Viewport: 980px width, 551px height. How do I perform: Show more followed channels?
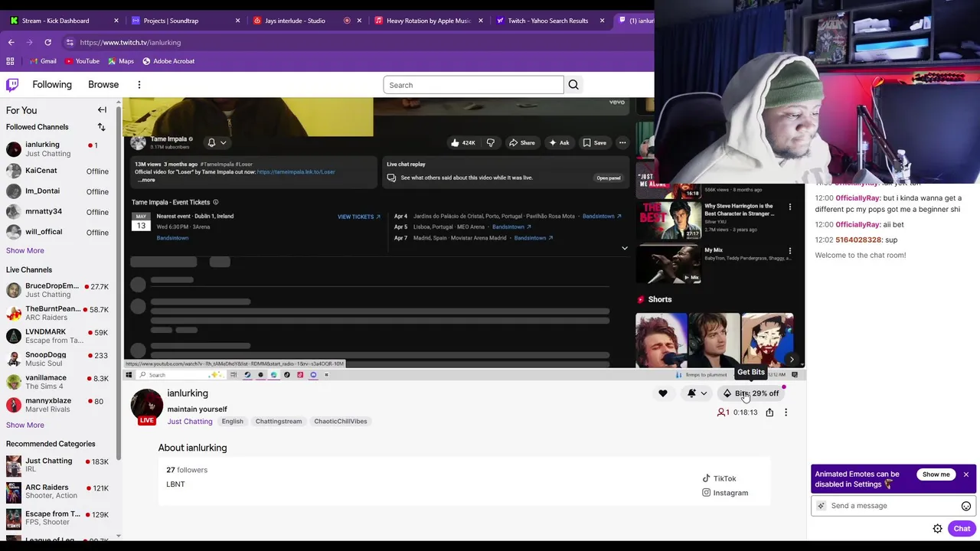pos(25,250)
